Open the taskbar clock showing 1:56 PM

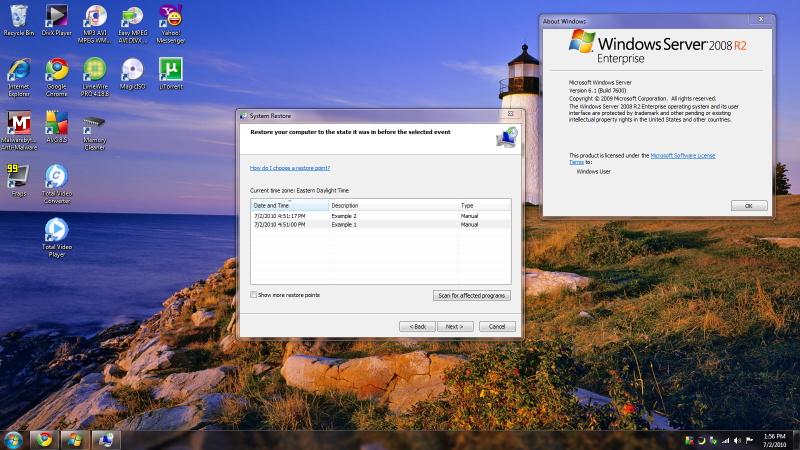[774, 440]
